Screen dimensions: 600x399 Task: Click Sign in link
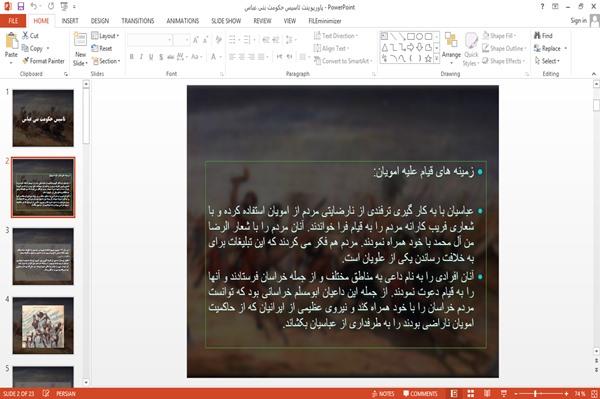(578, 21)
